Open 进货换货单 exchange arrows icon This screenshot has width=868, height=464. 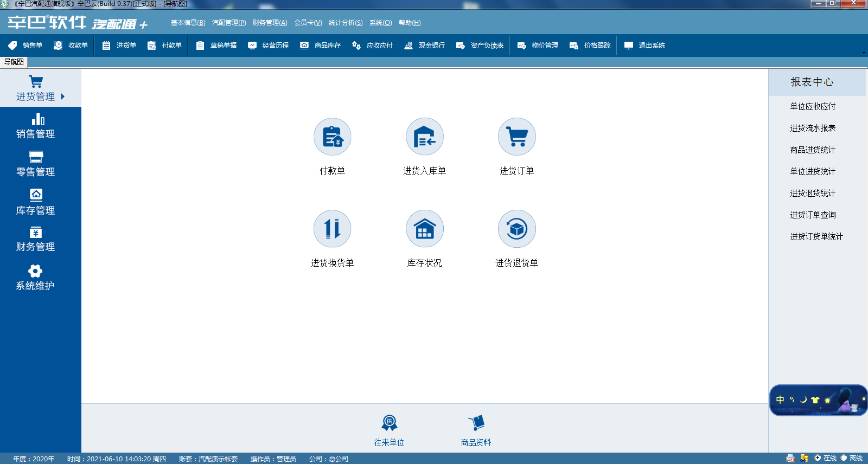click(332, 229)
